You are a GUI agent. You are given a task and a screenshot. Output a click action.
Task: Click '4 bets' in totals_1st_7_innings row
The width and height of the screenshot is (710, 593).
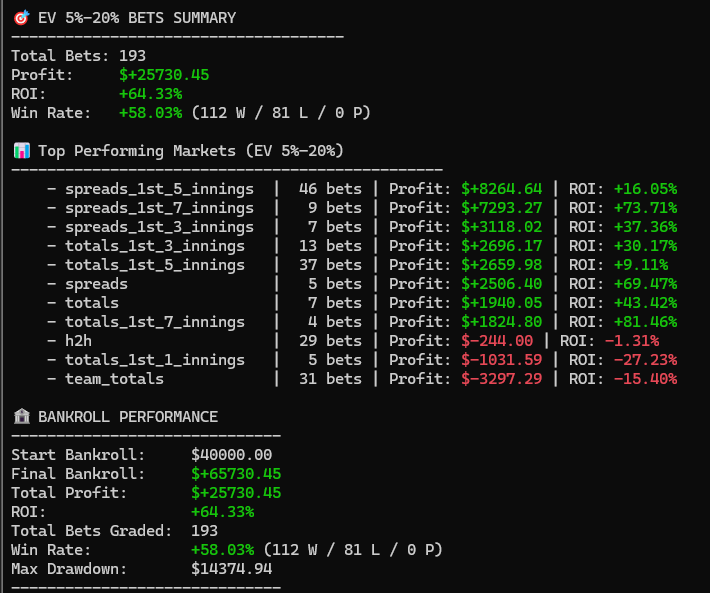coord(335,322)
